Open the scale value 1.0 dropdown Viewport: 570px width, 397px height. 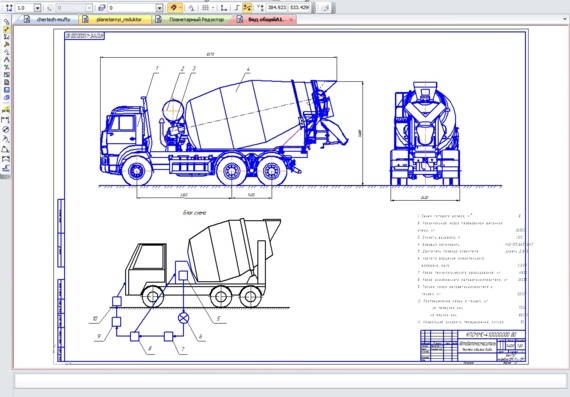tap(37, 8)
